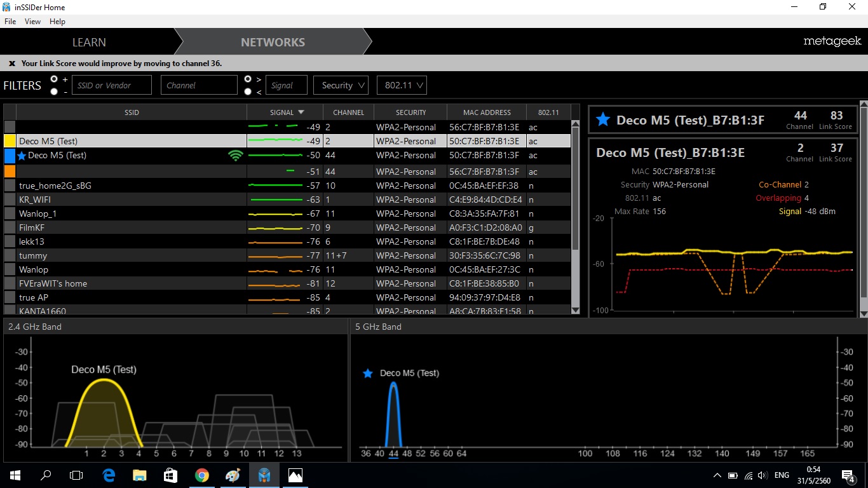This screenshot has width=868, height=488.
Task: Click the Max Rate 156 value
Action: (x=659, y=212)
